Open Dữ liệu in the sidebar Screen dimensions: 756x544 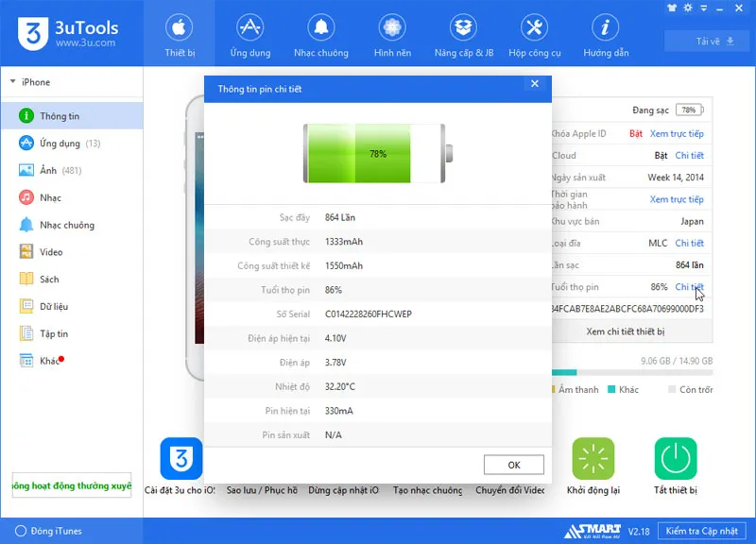(73, 306)
